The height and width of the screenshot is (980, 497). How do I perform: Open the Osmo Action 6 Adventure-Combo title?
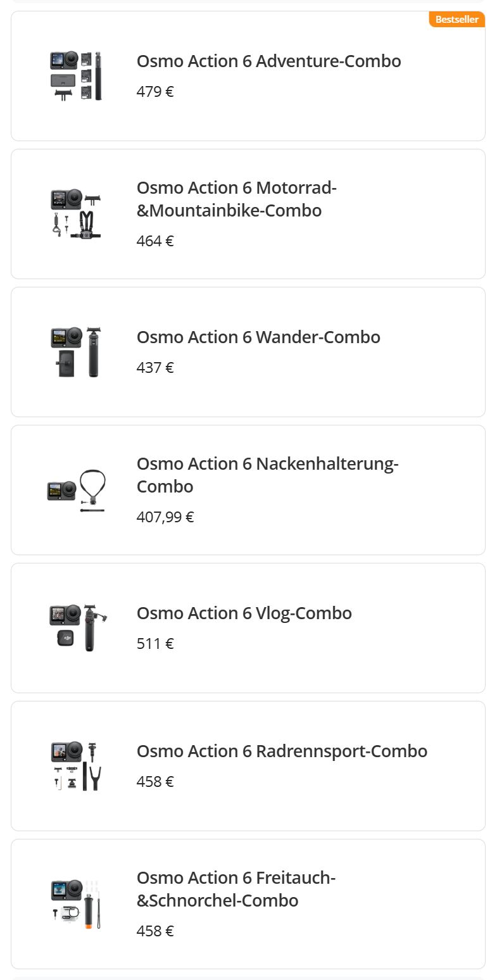coord(268,61)
